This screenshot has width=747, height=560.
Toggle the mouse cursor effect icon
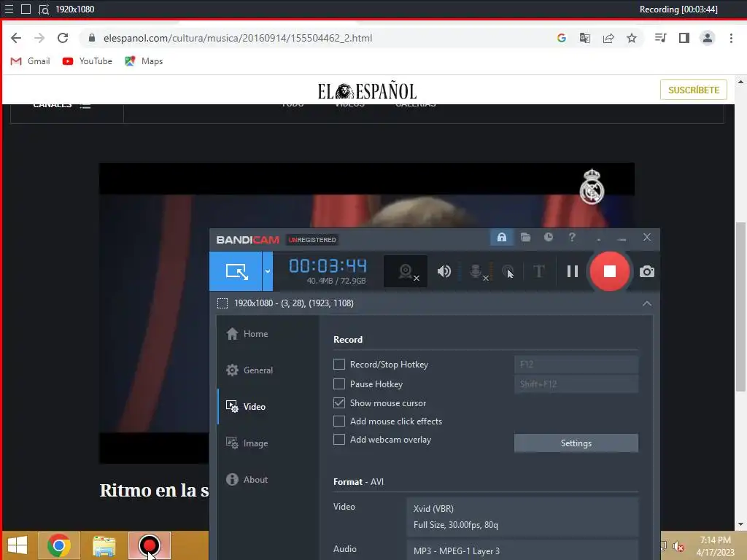pyautogui.click(x=508, y=271)
